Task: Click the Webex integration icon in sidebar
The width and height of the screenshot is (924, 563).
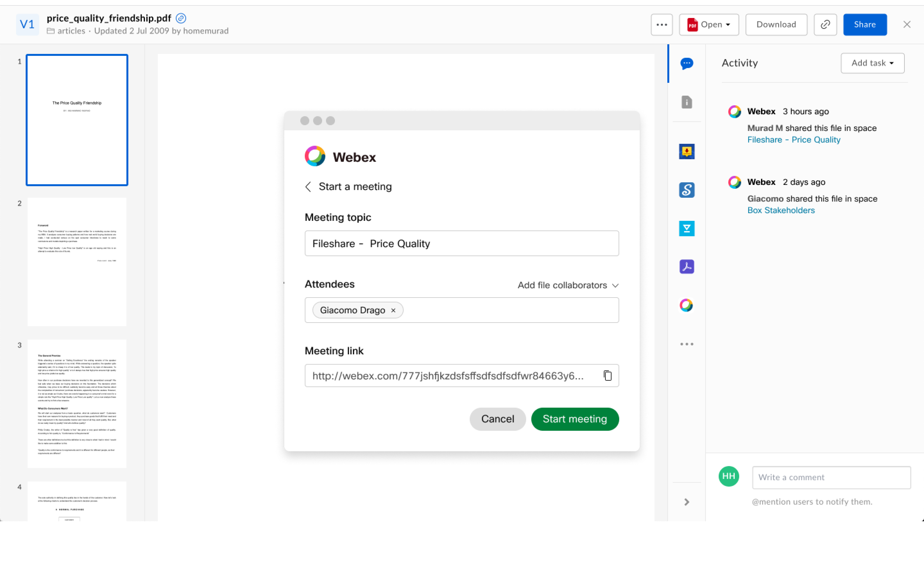Action: [x=687, y=305]
